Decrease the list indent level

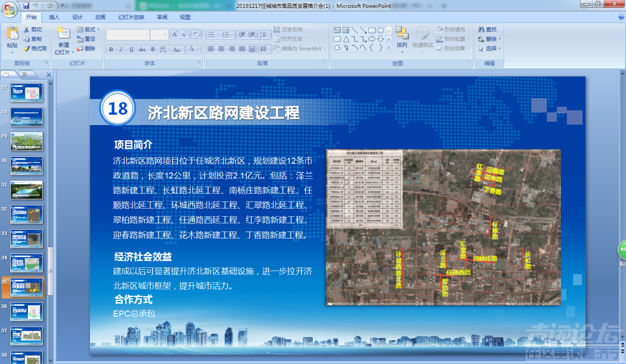242,35
